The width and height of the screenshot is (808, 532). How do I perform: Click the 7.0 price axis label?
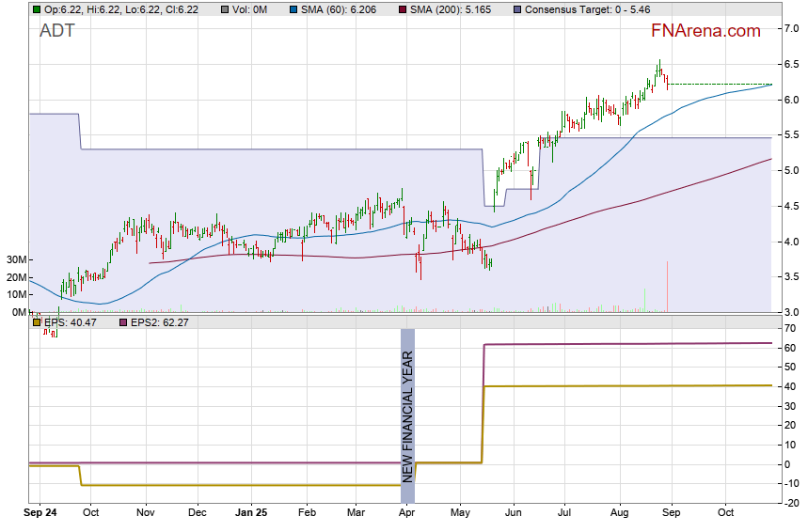point(792,29)
